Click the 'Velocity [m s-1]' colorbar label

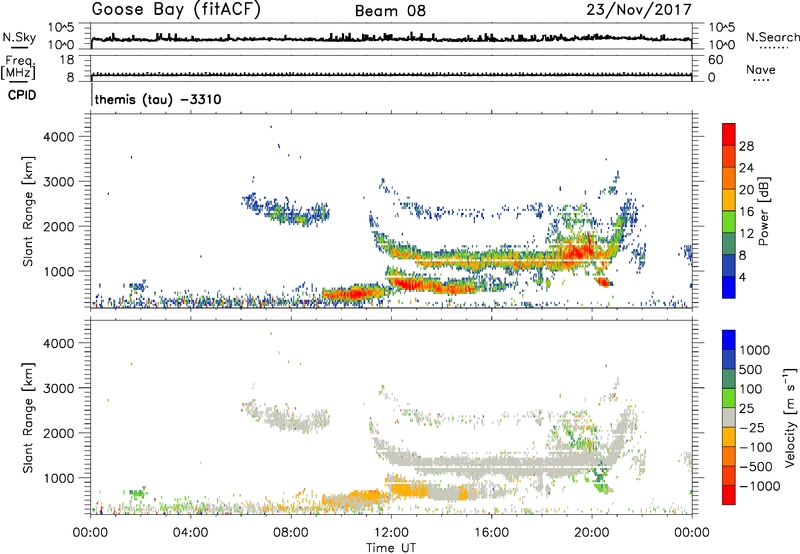click(x=790, y=417)
